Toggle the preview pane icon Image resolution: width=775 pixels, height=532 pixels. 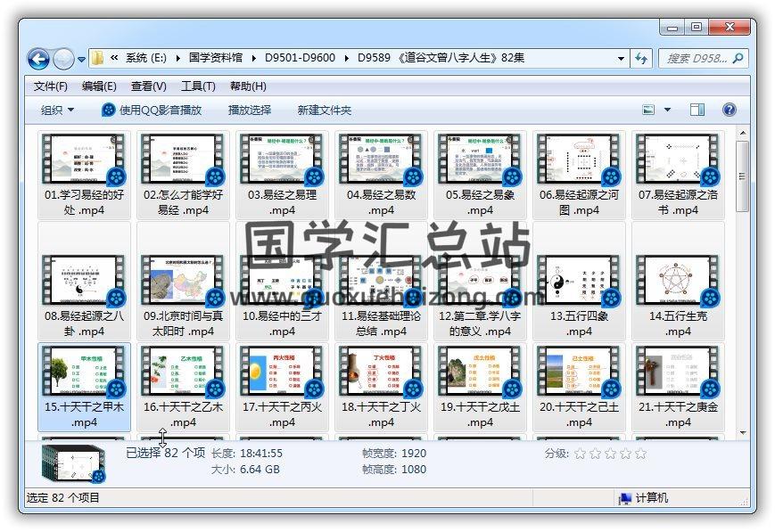pyautogui.click(x=697, y=110)
